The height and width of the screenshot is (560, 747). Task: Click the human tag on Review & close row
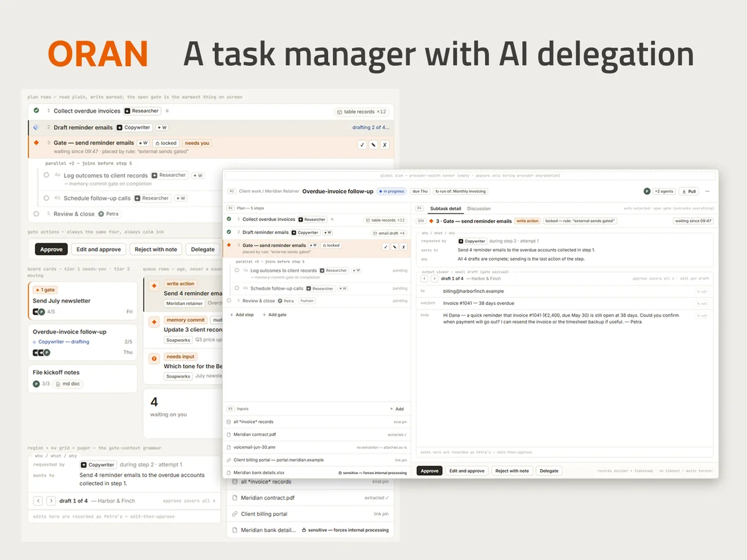[x=307, y=301]
